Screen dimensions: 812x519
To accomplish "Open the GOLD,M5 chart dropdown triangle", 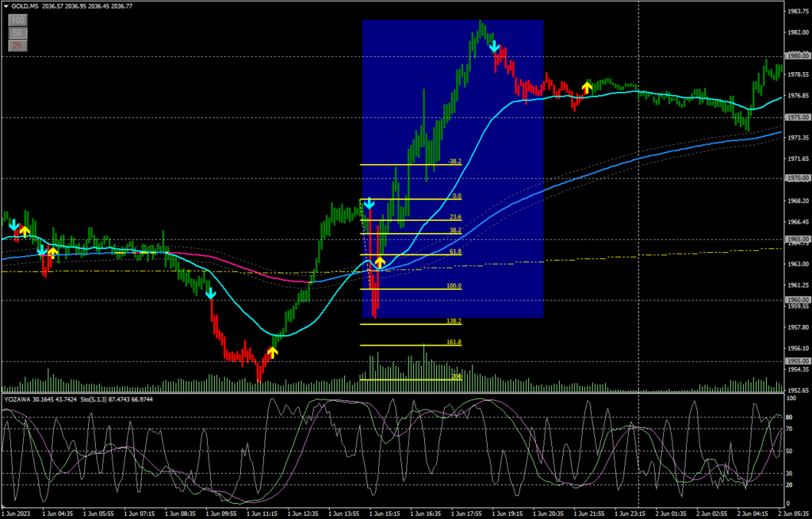I will 6,6.
